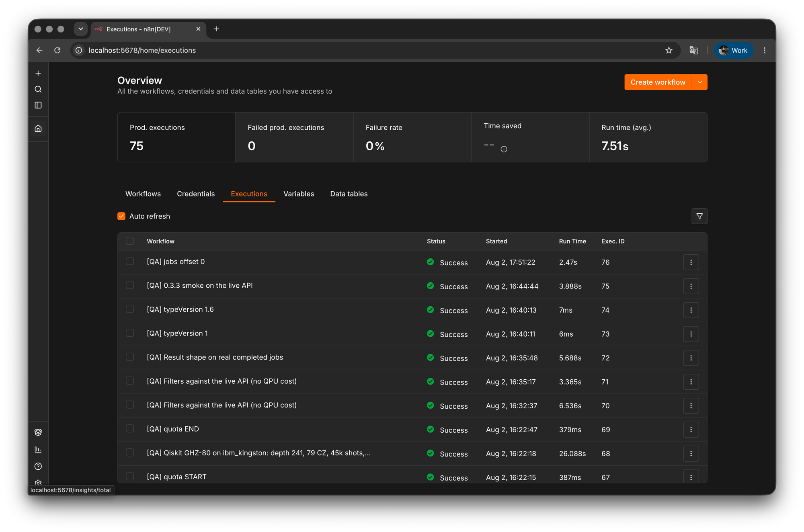Disable the Auto refresh checkbox

[x=121, y=216]
